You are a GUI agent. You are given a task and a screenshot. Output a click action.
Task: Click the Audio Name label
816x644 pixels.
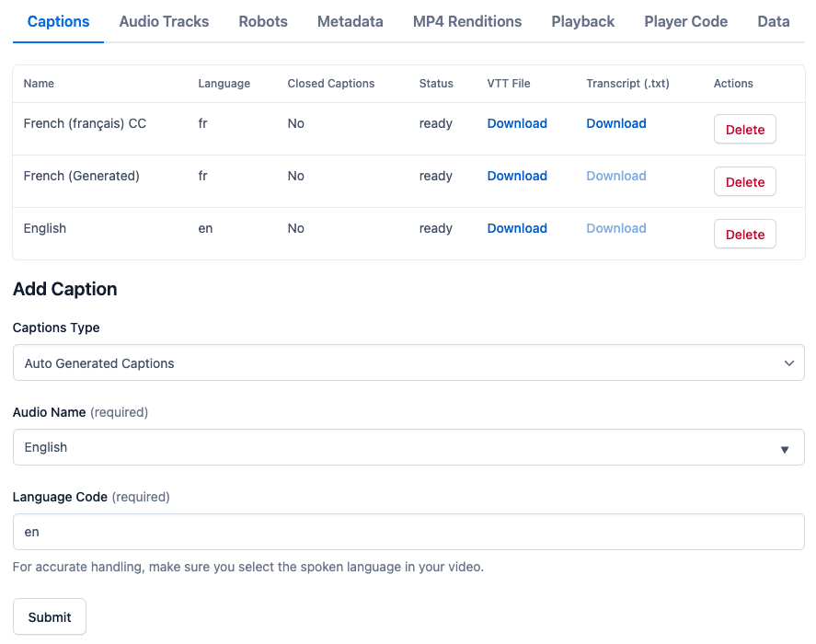[49, 412]
